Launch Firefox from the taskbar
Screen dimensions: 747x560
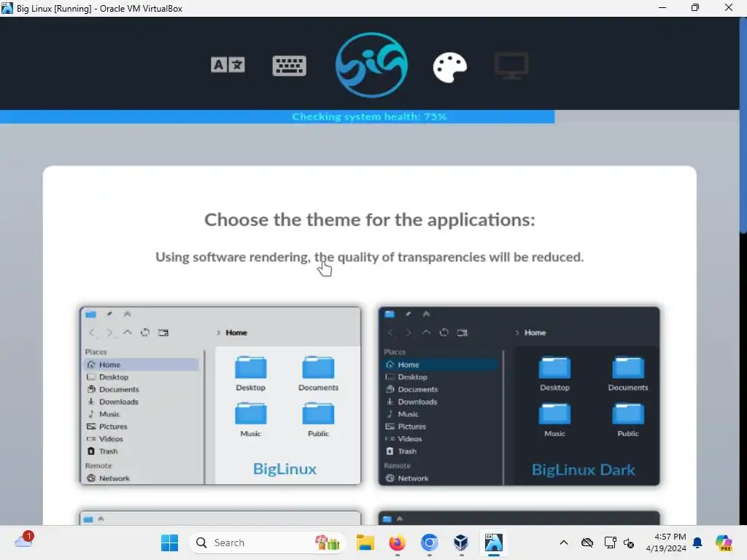398,542
